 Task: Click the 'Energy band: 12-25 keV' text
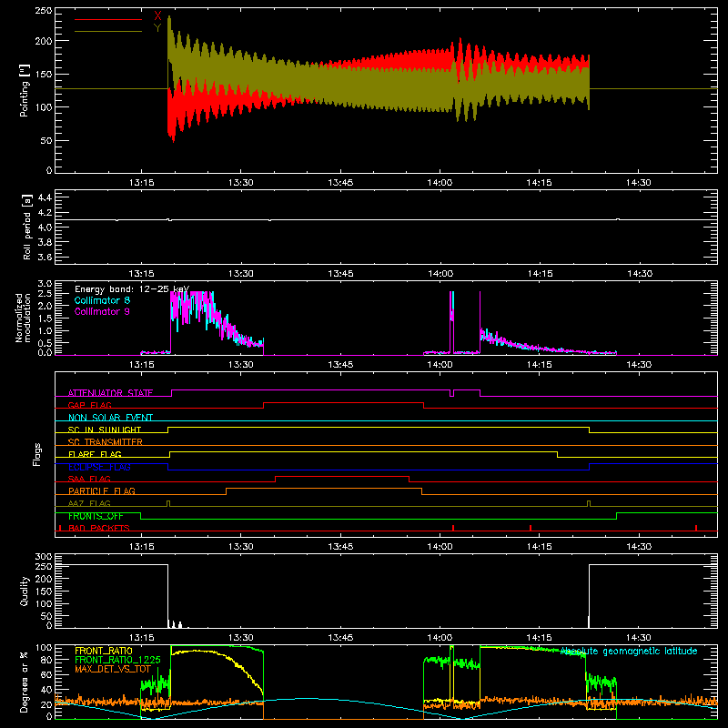tap(132, 289)
